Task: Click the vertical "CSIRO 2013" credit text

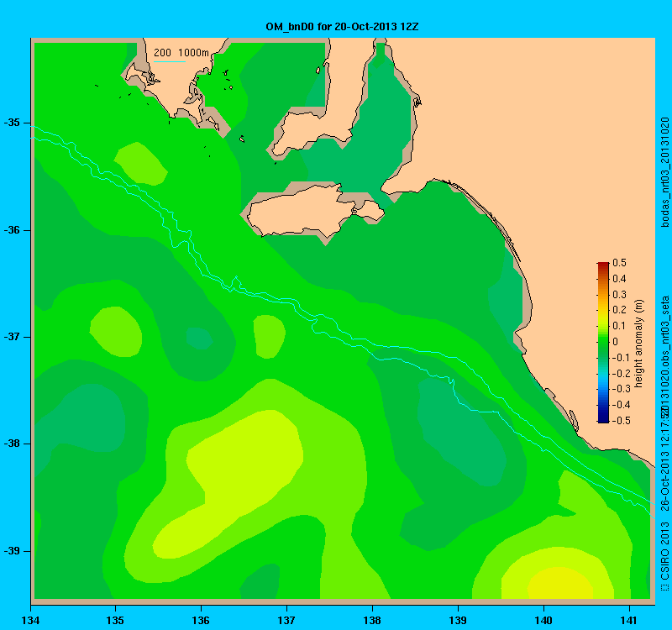Action: [664, 551]
